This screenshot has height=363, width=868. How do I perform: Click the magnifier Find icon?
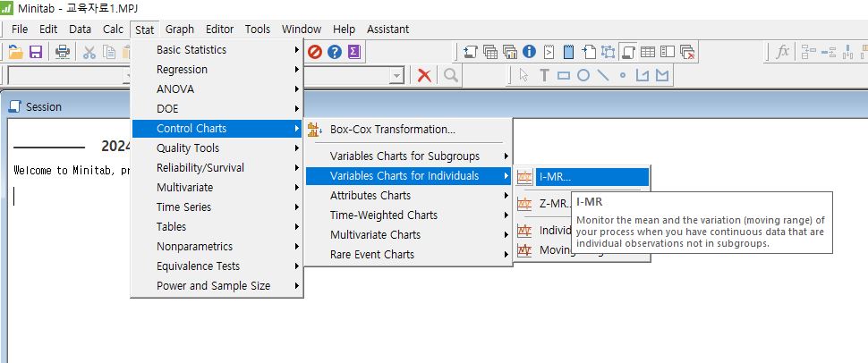coord(451,75)
